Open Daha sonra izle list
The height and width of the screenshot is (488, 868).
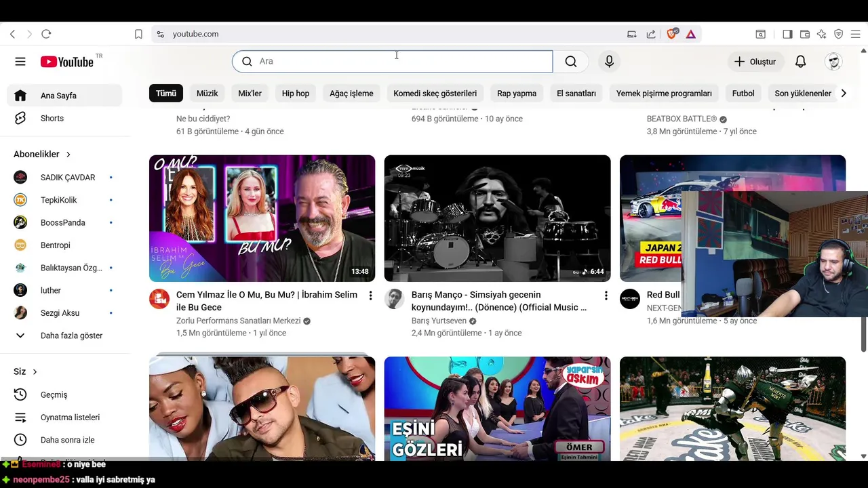(64, 440)
